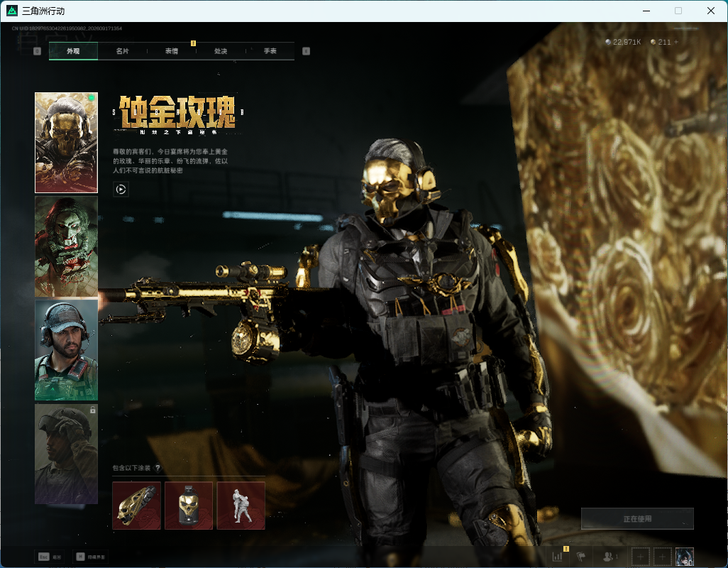View the gold skull canister charm item
Image resolution: width=728 pixels, height=568 pixels.
[x=189, y=506]
